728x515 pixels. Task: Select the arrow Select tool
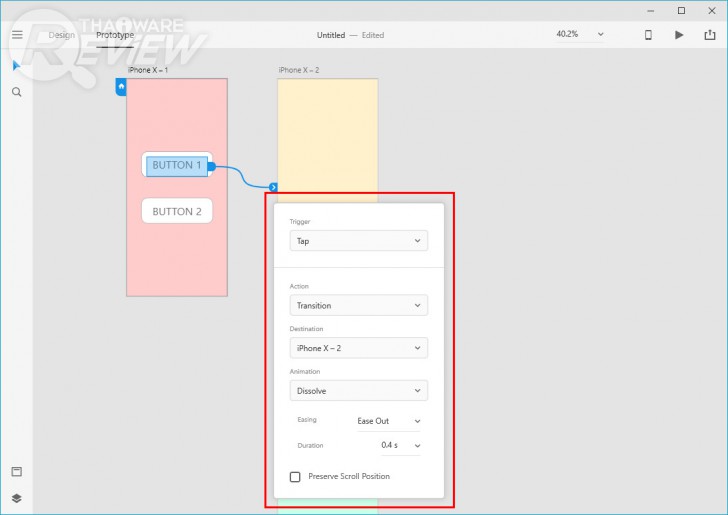click(x=16, y=66)
